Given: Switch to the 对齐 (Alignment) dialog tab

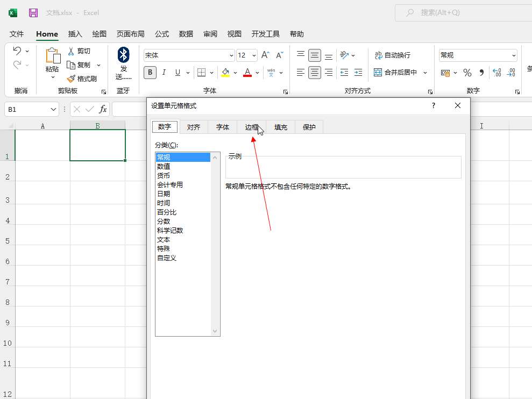Looking at the screenshot, I should 194,127.
